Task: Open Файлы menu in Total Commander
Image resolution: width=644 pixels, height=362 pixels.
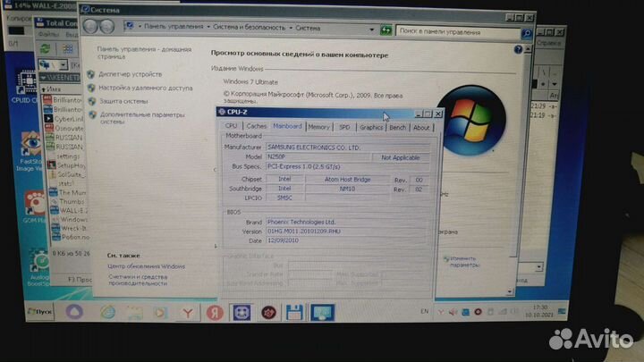Action: [x=49, y=35]
